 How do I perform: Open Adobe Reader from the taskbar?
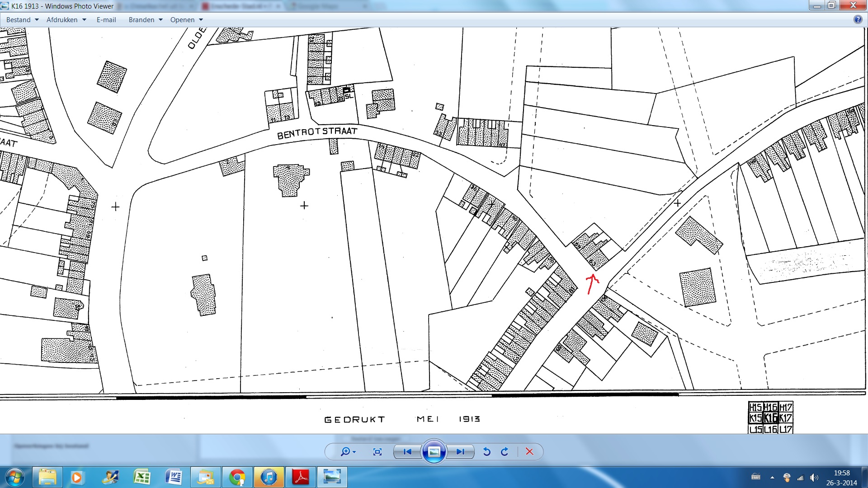301,477
